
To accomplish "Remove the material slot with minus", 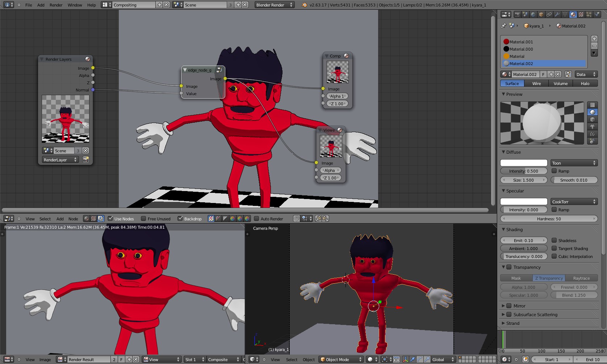I will coord(594,46).
